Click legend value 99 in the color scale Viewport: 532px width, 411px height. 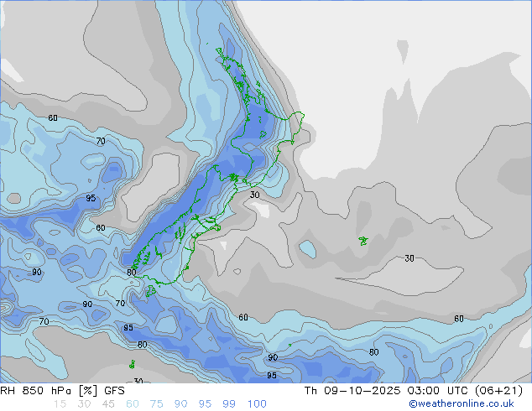pyautogui.click(x=229, y=404)
